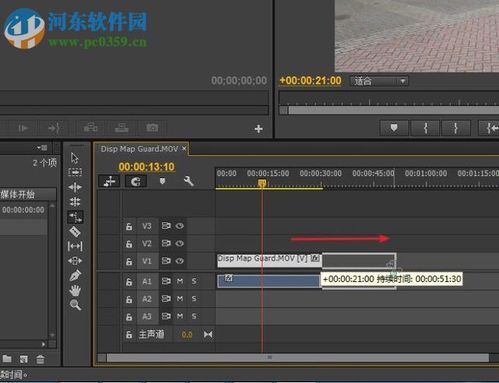Select the Zoom magnifier tool
The width and height of the screenshot is (499, 383).
point(75,305)
